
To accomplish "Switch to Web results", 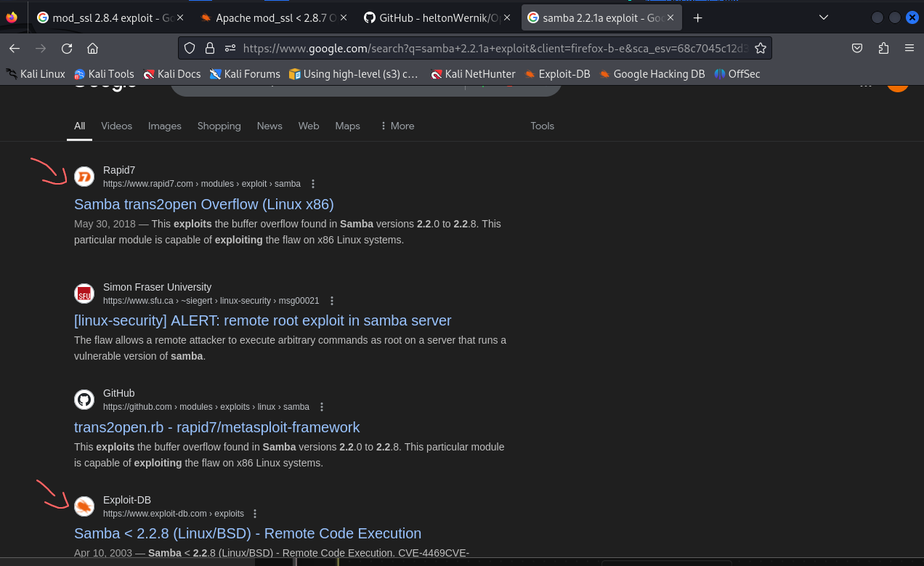I will click(x=309, y=126).
